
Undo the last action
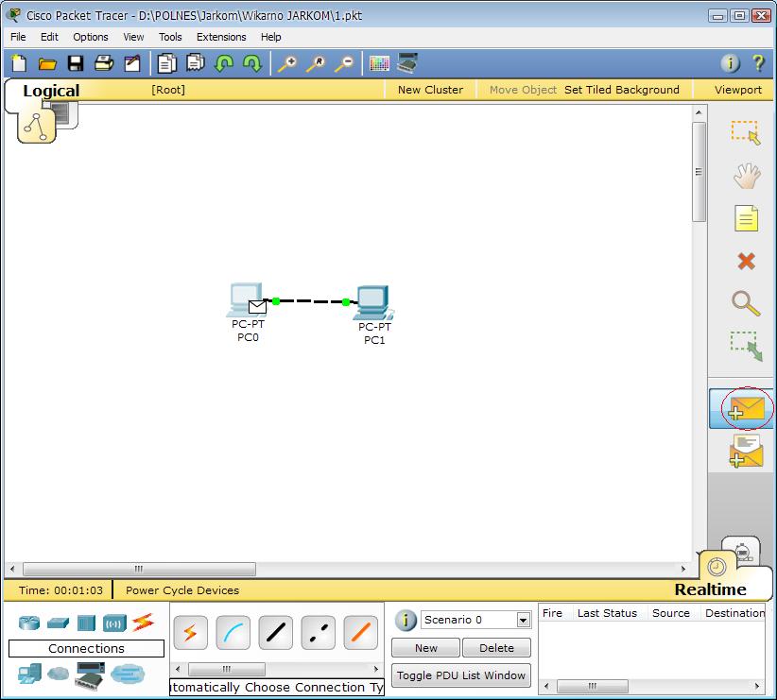[224, 63]
